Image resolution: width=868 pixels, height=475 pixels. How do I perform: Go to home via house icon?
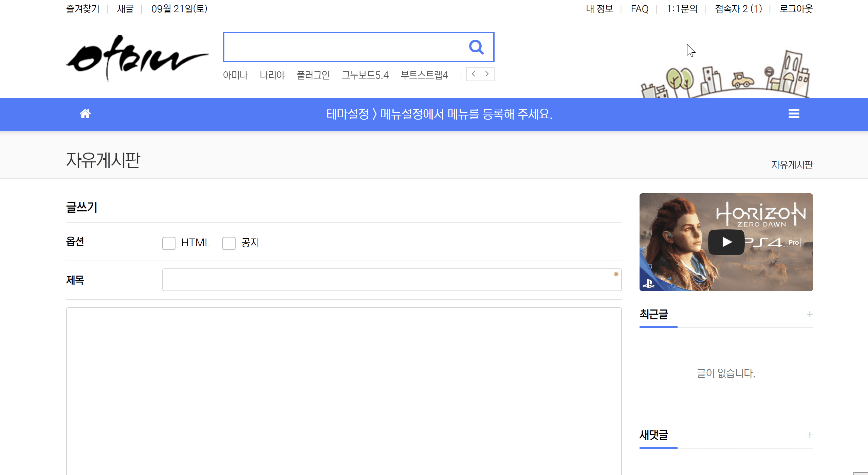coord(85,114)
